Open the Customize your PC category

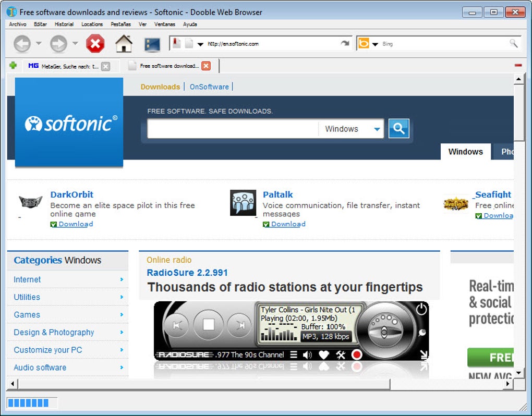[x=48, y=350]
